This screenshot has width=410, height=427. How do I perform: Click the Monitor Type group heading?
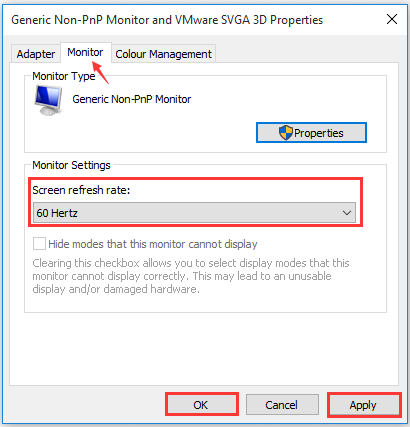pyautogui.click(x=64, y=76)
